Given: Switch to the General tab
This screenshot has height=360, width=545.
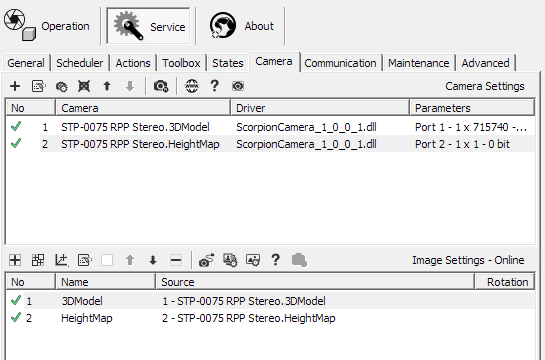Looking at the screenshot, I should coord(26,63).
